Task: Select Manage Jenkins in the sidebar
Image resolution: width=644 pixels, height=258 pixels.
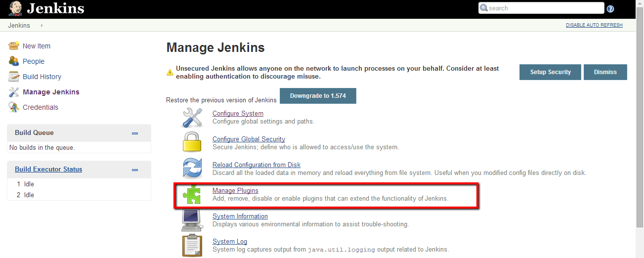Action: point(51,92)
